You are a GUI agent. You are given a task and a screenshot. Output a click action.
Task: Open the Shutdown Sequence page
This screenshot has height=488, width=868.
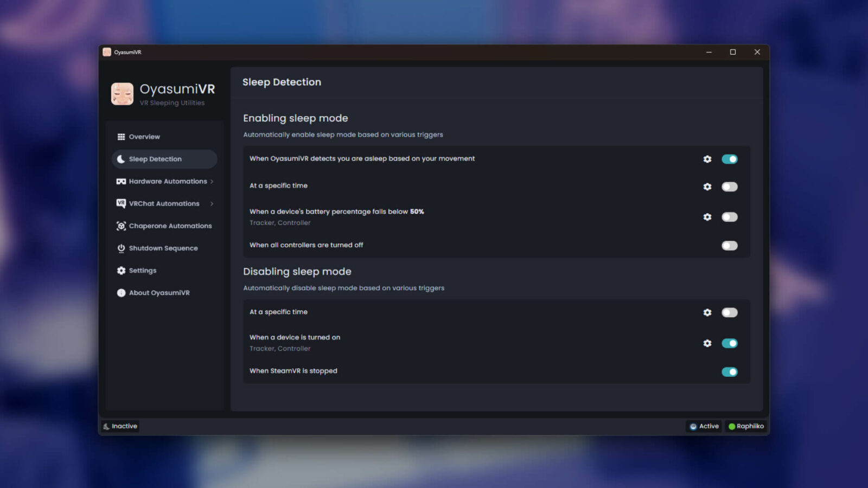pos(163,248)
